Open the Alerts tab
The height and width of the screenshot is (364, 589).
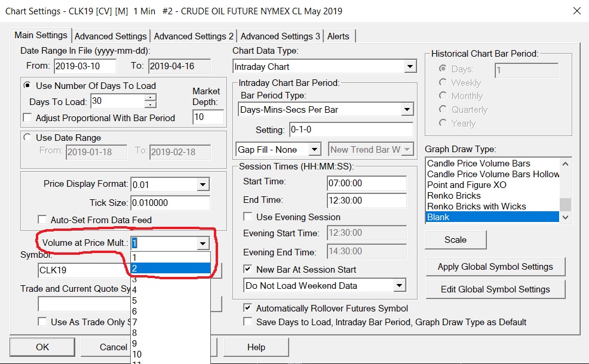point(338,36)
